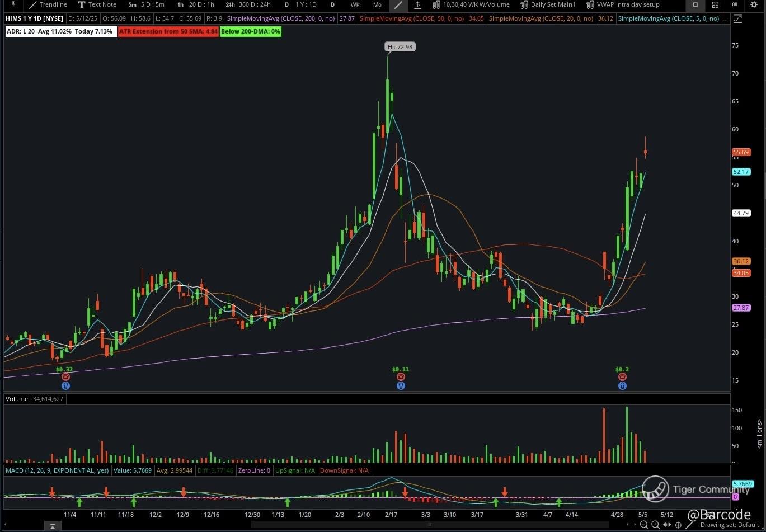Switch to the 5m 5D timeframe
766x532 pixels.
146,4
